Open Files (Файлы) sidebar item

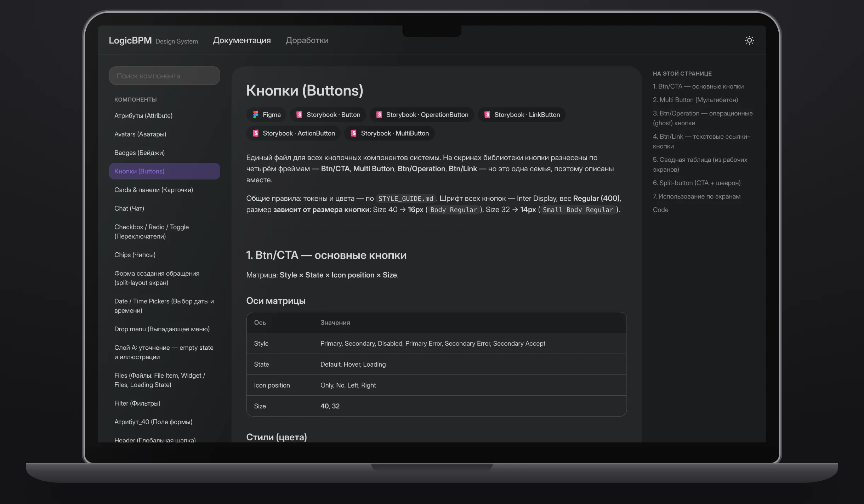164,380
